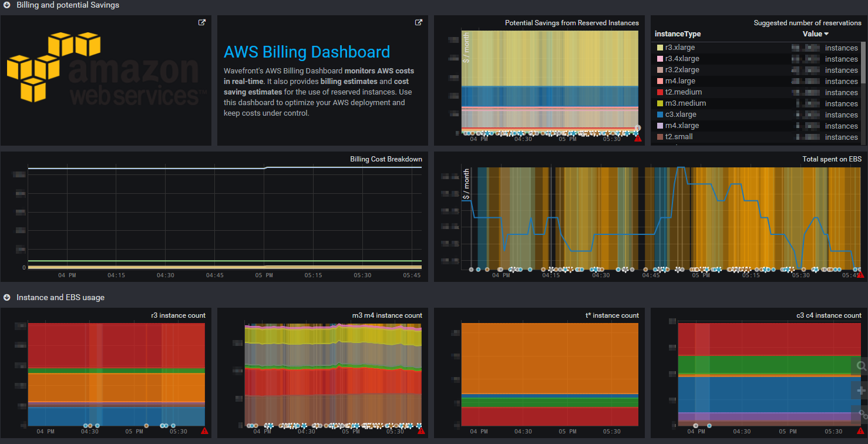This screenshot has width=868, height=444.
Task: Select the t2.medium row label
Action: (684, 92)
